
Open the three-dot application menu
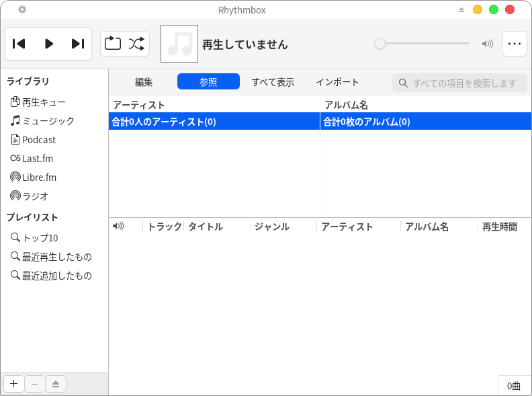pos(515,44)
